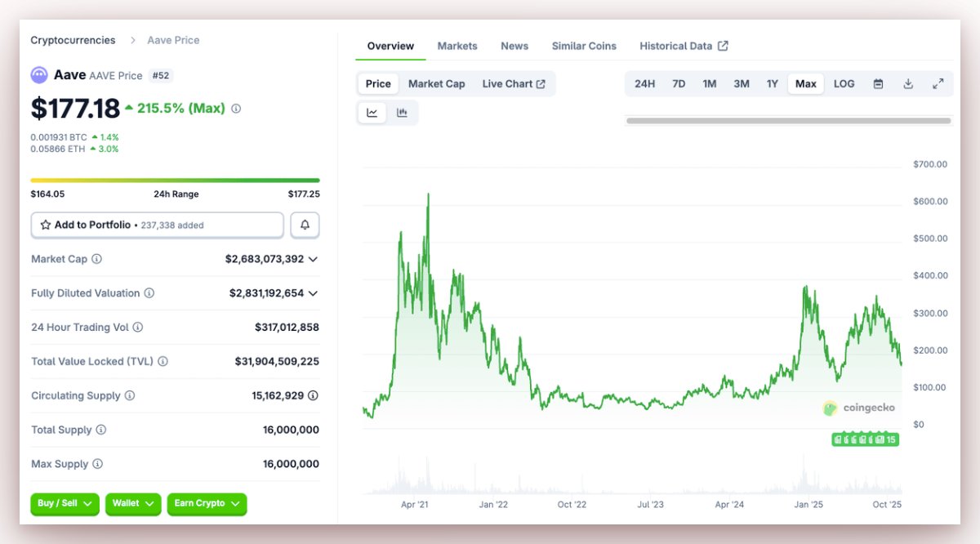Viewport: 980px width, 544px height.
Task: Click the 0.001931 BTC price text
Action: click(59, 136)
